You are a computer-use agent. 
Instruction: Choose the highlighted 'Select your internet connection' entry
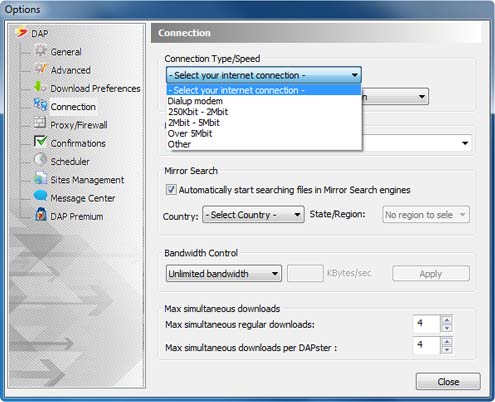coord(264,90)
